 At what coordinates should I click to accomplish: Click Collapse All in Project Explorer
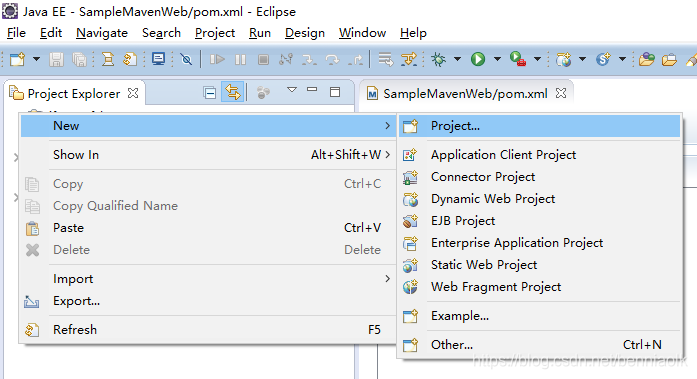point(209,93)
